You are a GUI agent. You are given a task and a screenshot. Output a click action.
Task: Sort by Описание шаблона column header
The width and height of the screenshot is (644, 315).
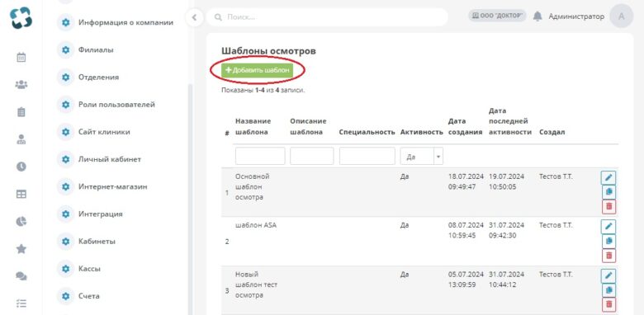[308, 127]
